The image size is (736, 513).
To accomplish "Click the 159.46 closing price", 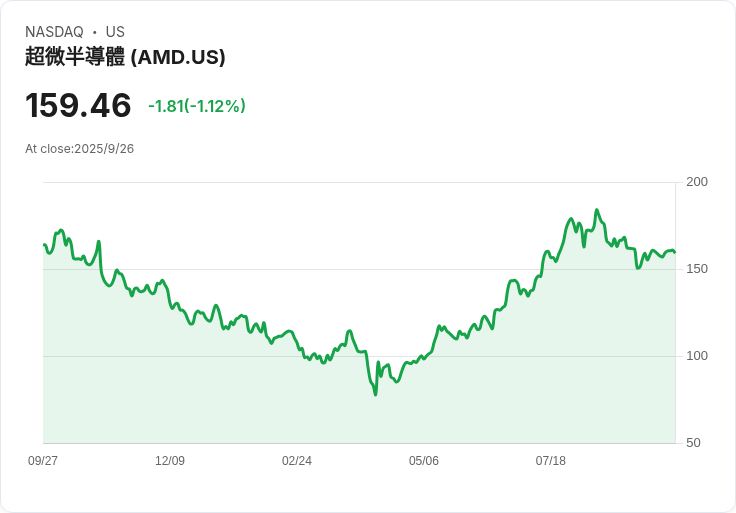I will [x=78, y=105].
